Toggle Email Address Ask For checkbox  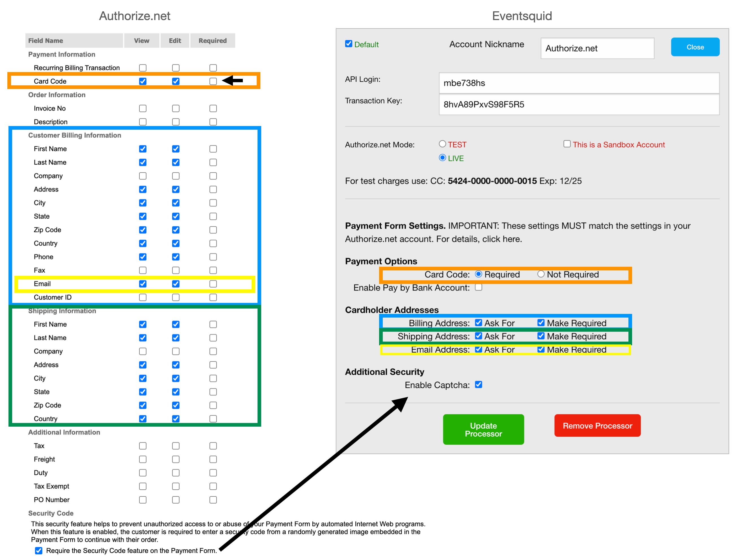[478, 349]
